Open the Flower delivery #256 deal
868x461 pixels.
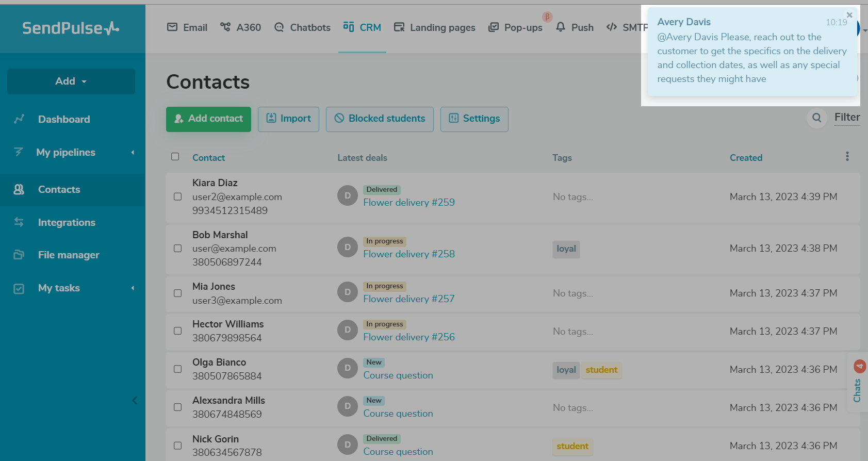coord(409,337)
